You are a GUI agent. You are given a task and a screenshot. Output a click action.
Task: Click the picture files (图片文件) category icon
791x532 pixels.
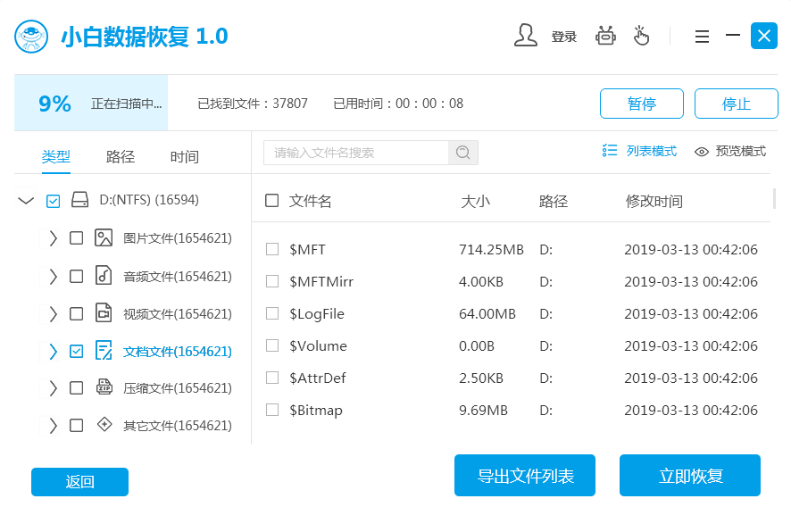(104, 238)
